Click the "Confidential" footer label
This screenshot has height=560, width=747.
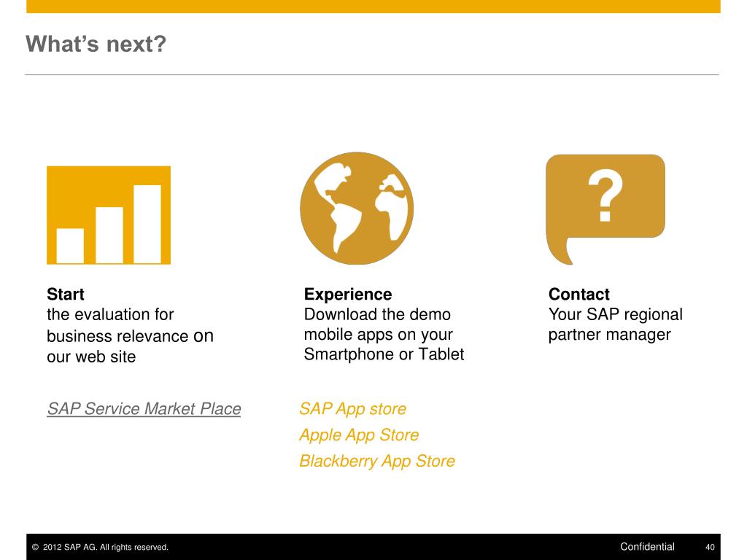click(x=648, y=547)
